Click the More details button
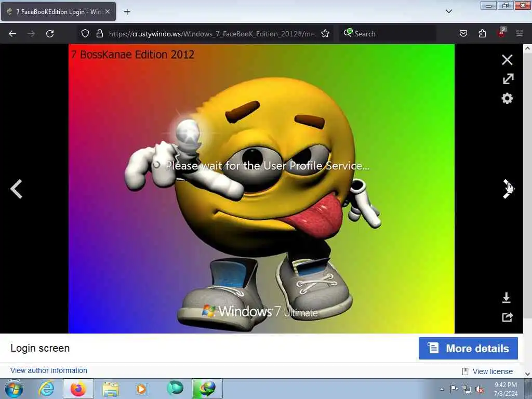 pyautogui.click(x=468, y=348)
